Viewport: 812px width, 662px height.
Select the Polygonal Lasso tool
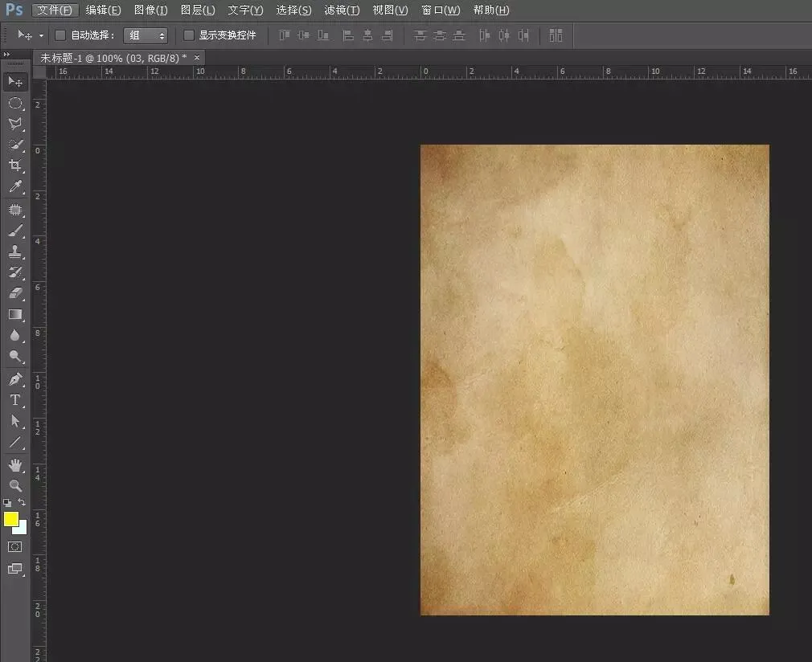coord(15,125)
